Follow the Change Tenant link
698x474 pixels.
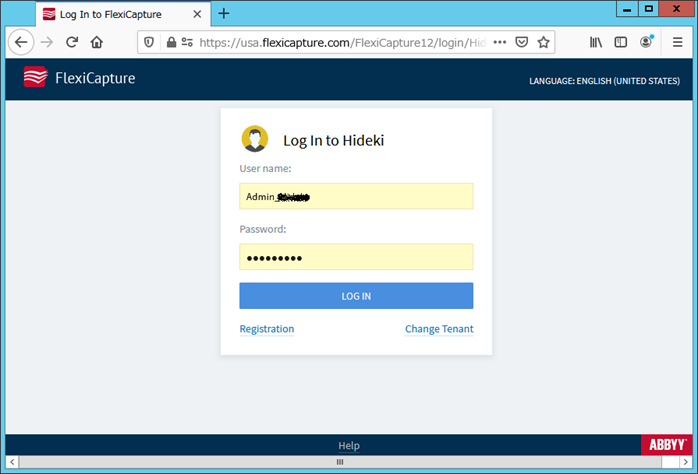[439, 329]
